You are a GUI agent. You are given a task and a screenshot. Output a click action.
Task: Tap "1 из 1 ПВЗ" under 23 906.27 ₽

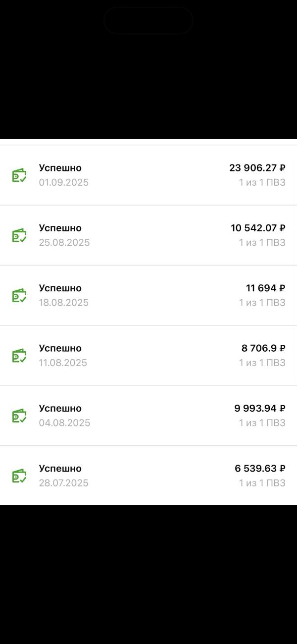(x=262, y=182)
